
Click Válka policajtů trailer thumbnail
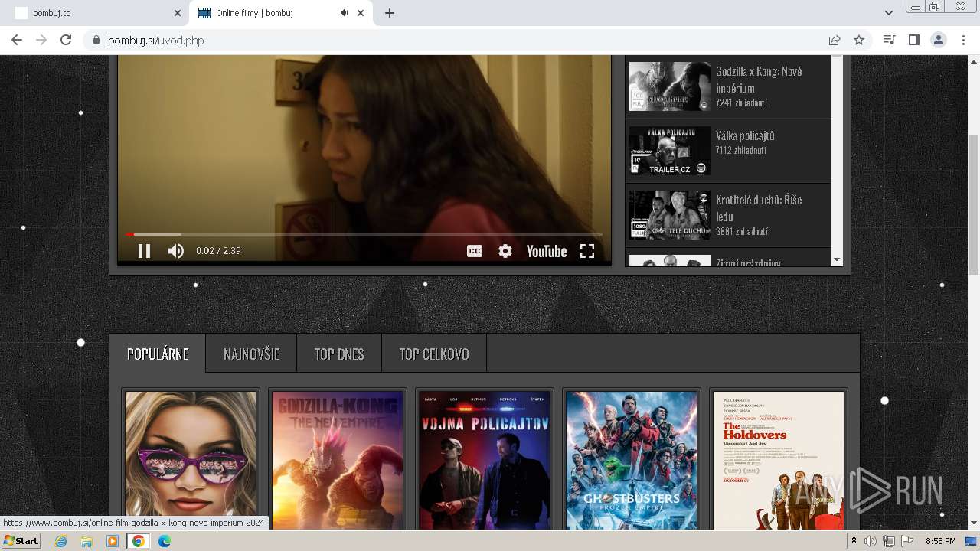click(x=670, y=151)
